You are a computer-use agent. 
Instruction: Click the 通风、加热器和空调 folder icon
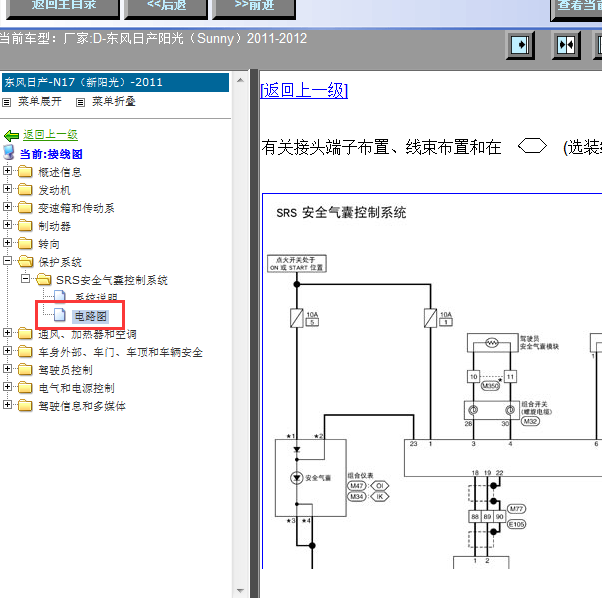25,333
